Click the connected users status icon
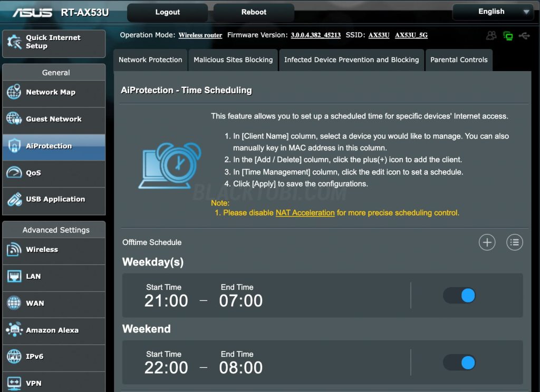Viewport: 540px width, 392px height. pos(491,35)
